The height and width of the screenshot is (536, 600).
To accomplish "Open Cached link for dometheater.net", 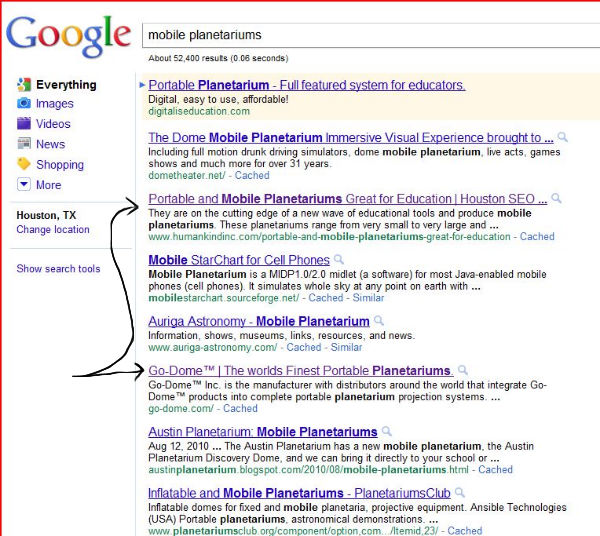I will 252,176.
